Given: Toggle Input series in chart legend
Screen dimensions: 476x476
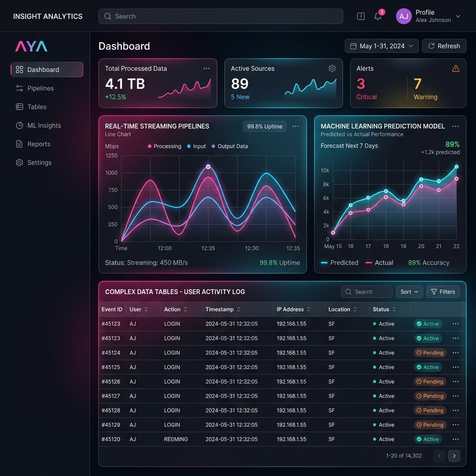Looking at the screenshot, I should pyautogui.click(x=196, y=146).
